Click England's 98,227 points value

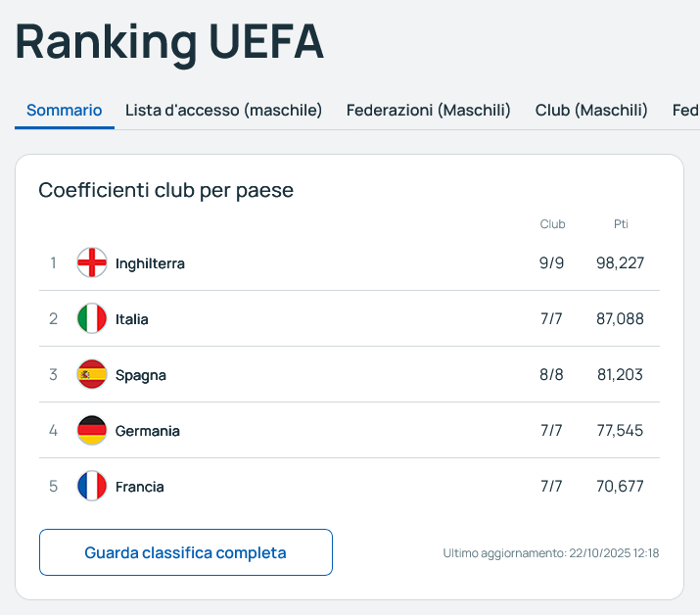point(620,263)
